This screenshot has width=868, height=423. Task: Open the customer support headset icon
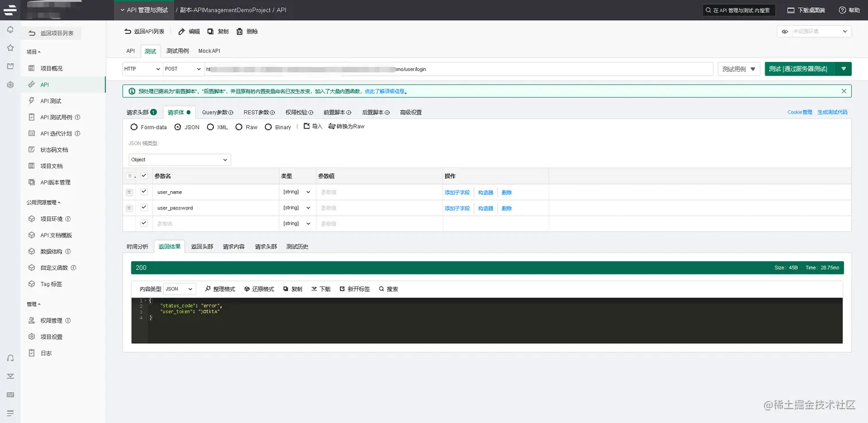(10, 358)
